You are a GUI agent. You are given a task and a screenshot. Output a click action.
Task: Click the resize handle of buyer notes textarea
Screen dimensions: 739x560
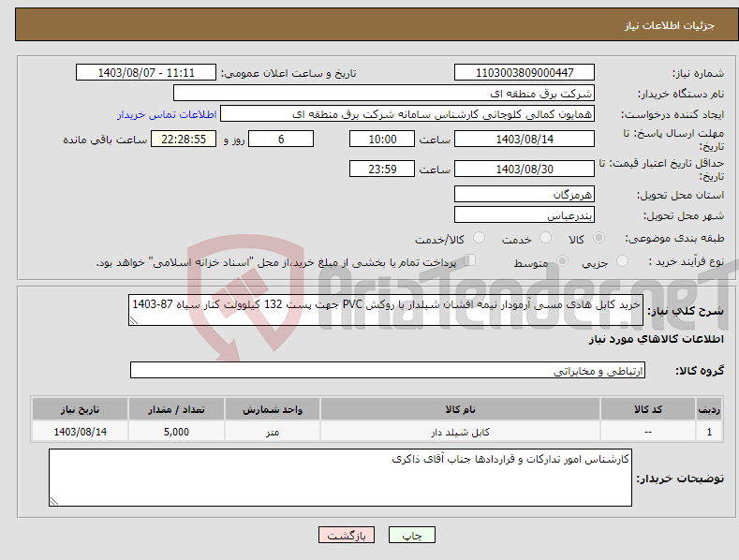pyautogui.click(x=54, y=502)
